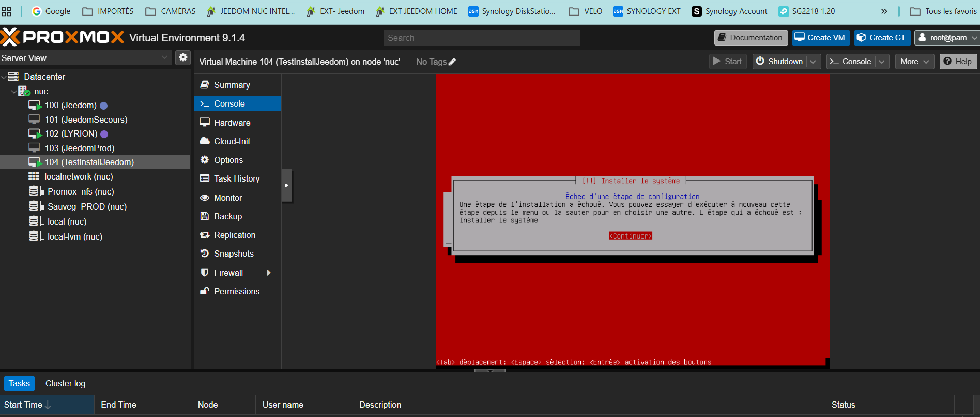
Task: Open the Backup section
Action: pyautogui.click(x=227, y=216)
